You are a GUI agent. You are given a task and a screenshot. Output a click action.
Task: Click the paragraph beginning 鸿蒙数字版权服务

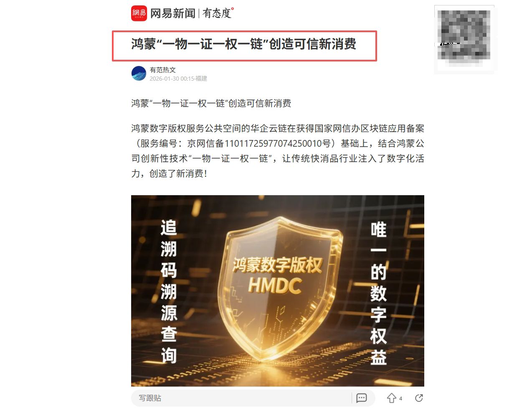coord(278,151)
